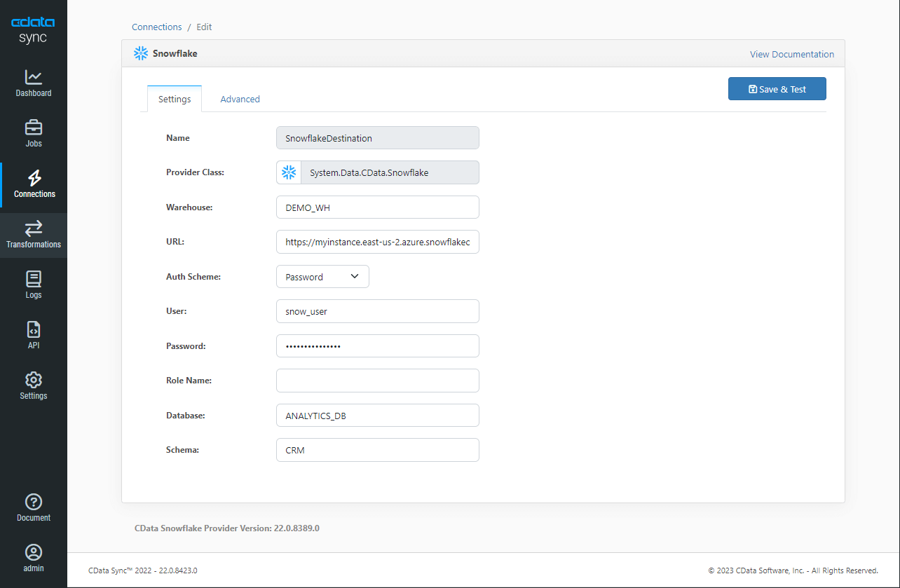Open CData Sync Settings from sidebar
The width and height of the screenshot is (900, 588).
(x=33, y=385)
